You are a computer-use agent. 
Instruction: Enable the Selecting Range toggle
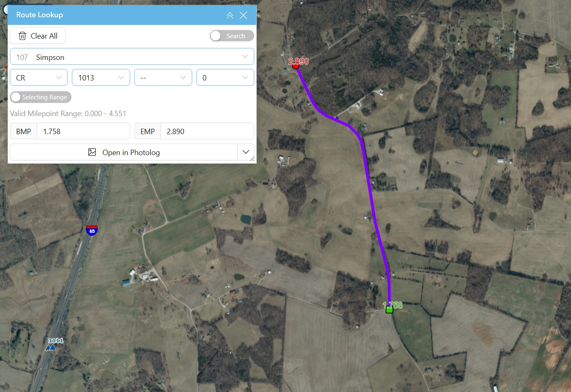pyautogui.click(x=41, y=97)
